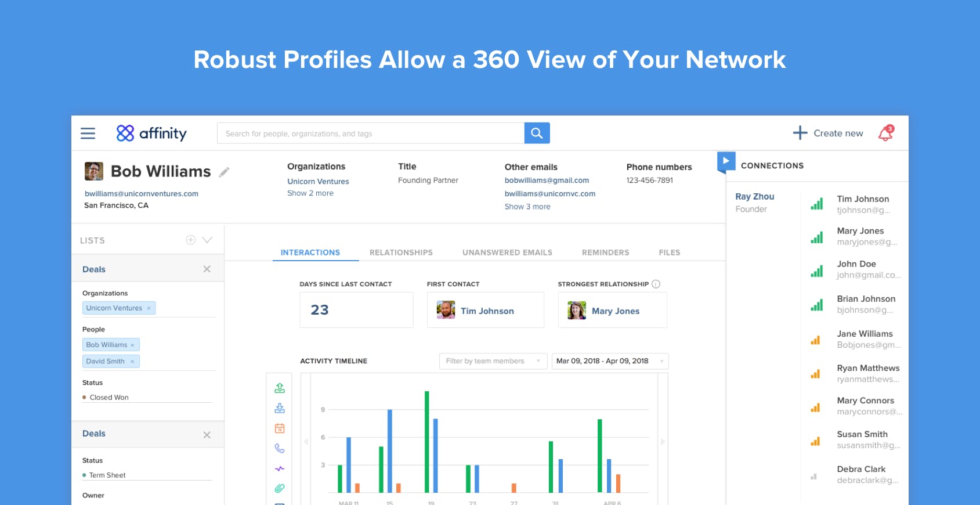
Task: Click the days since last contact value 23
Action: (x=320, y=310)
